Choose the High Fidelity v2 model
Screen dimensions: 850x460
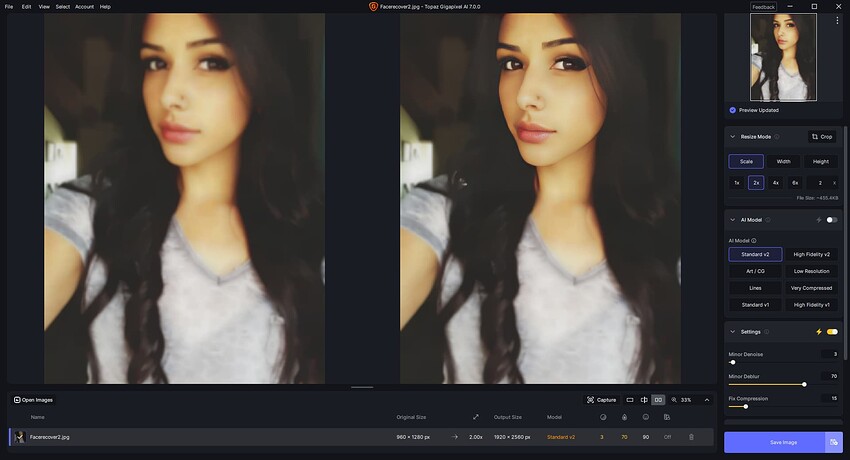pyautogui.click(x=812, y=254)
